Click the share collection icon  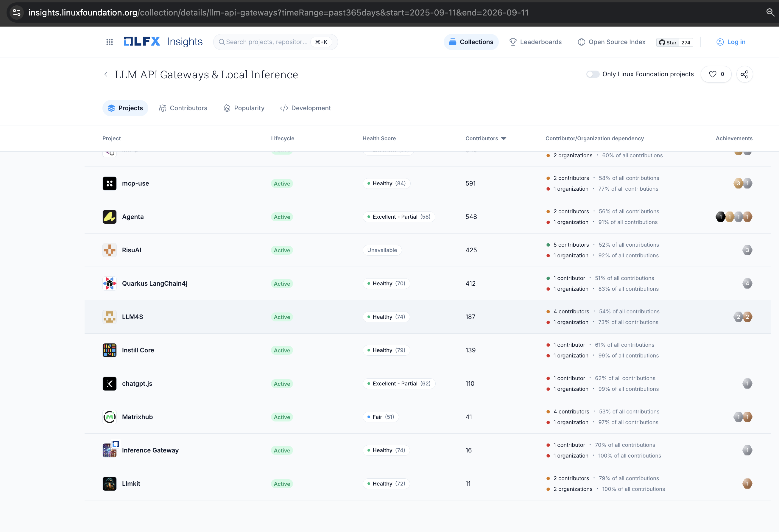point(744,74)
